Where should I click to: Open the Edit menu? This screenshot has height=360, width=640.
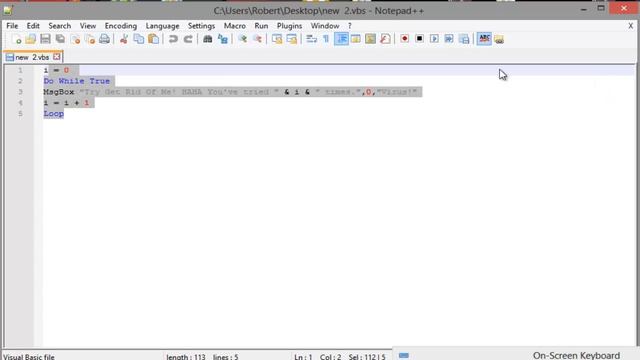tap(33, 26)
